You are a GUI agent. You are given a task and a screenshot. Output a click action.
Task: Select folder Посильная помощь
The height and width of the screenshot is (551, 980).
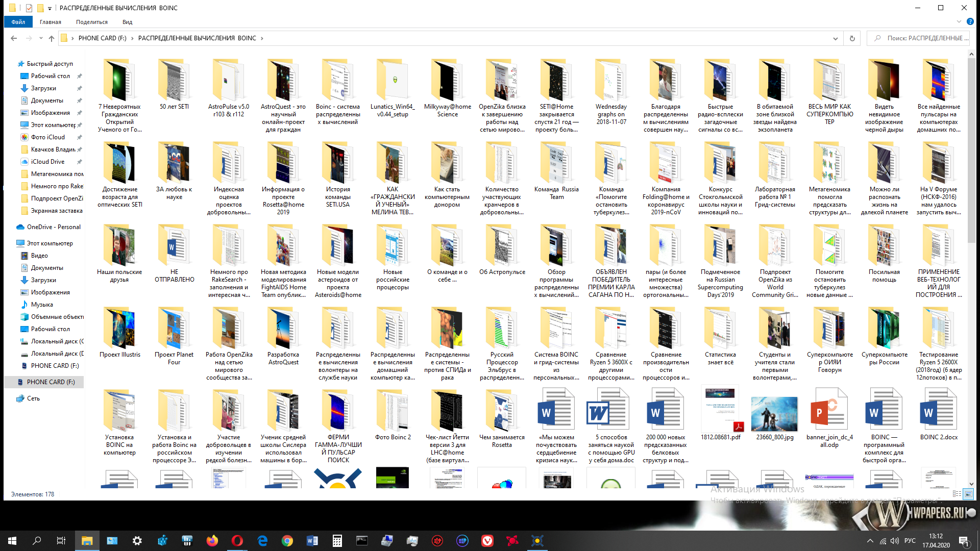coord(884,254)
